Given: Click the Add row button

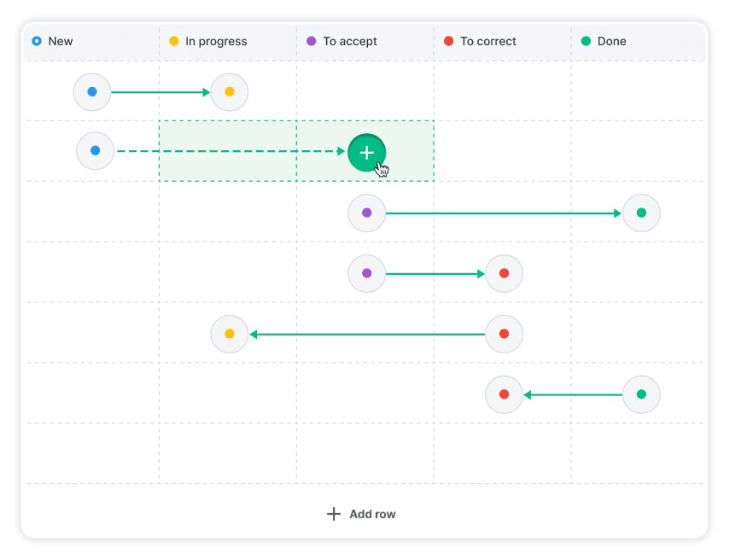Looking at the screenshot, I should (361, 514).
